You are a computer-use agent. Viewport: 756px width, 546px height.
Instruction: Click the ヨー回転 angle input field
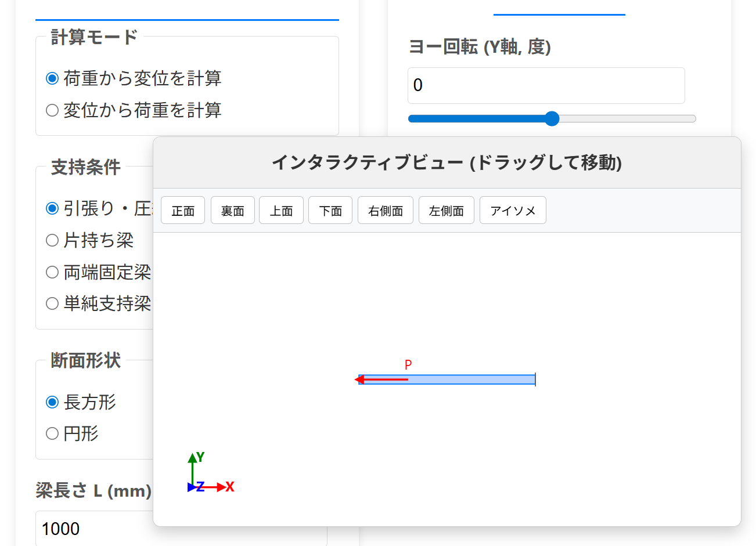(546, 86)
